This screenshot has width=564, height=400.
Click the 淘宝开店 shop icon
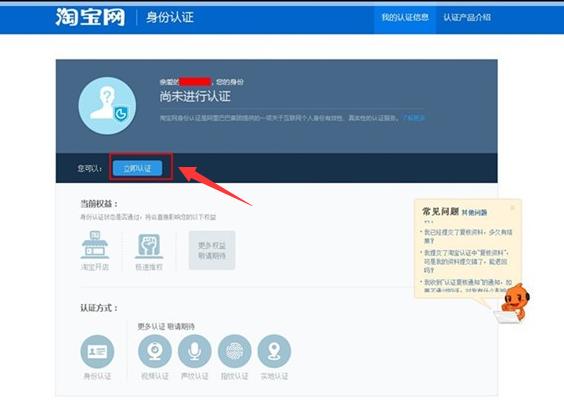pyautogui.click(x=95, y=245)
